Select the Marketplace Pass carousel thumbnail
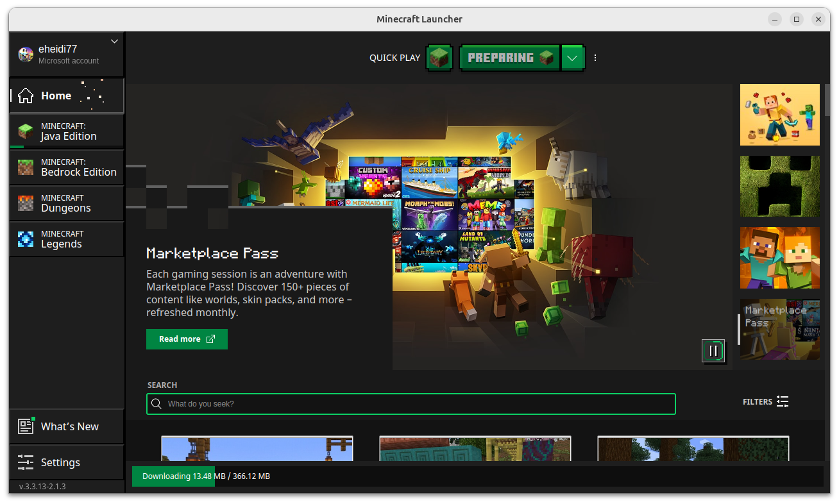This screenshot has width=839, height=504. click(x=779, y=329)
